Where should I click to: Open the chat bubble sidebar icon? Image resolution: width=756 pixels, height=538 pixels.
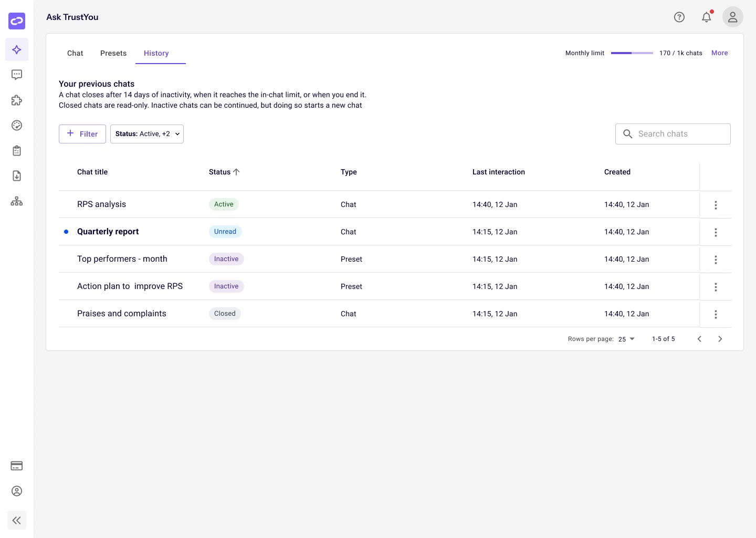point(17,75)
